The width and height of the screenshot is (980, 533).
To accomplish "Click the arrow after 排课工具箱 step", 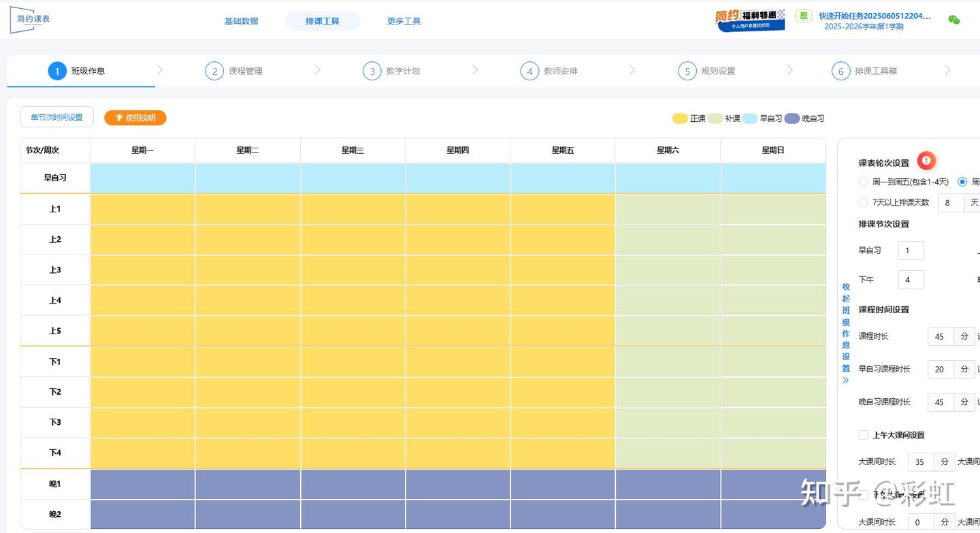I will coord(947,70).
